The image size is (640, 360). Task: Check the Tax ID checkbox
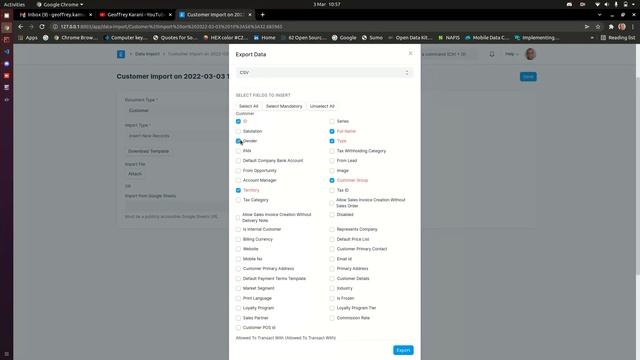pos(332,190)
